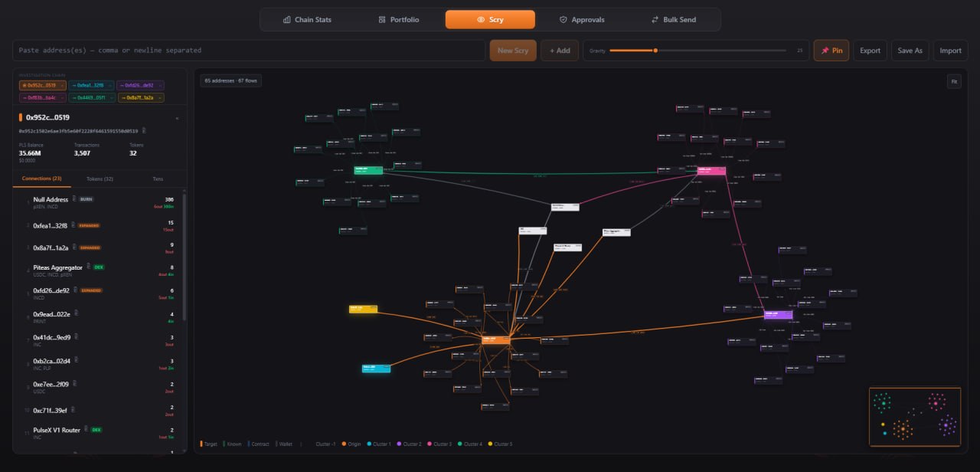Open the Chain Stats tab
980x472 pixels.
(x=307, y=19)
